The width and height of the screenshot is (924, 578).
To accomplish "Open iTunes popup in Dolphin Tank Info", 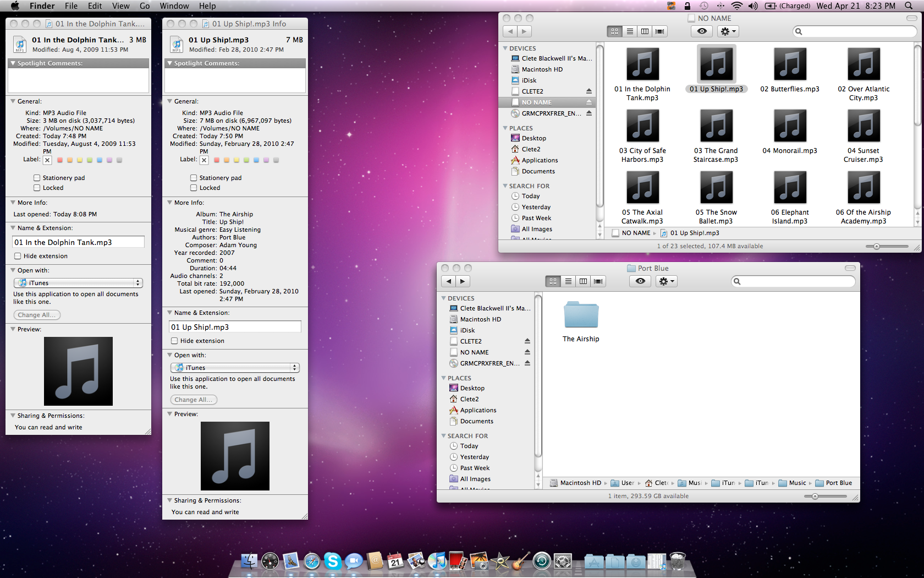I will point(78,283).
